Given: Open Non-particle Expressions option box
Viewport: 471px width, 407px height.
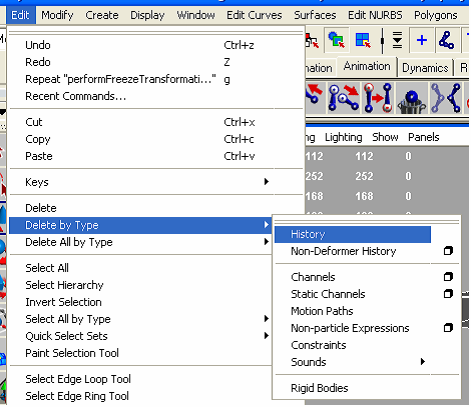Looking at the screenshot, I should pos(448,328).
